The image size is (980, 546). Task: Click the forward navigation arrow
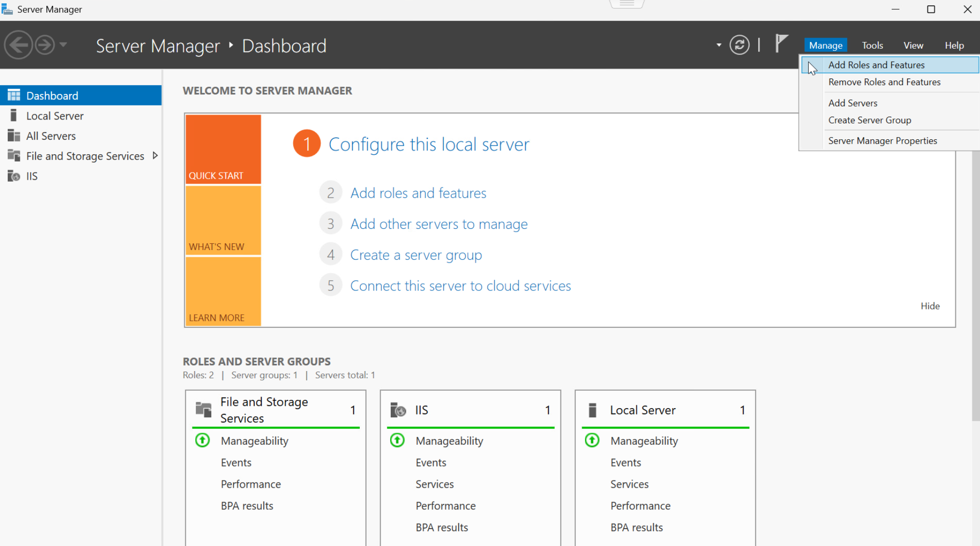45,45
